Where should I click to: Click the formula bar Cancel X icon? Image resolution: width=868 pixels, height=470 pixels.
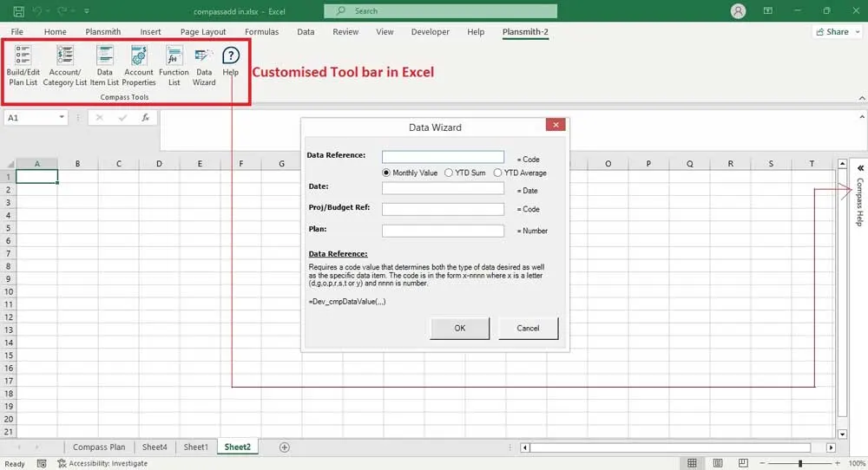[99, 117]
